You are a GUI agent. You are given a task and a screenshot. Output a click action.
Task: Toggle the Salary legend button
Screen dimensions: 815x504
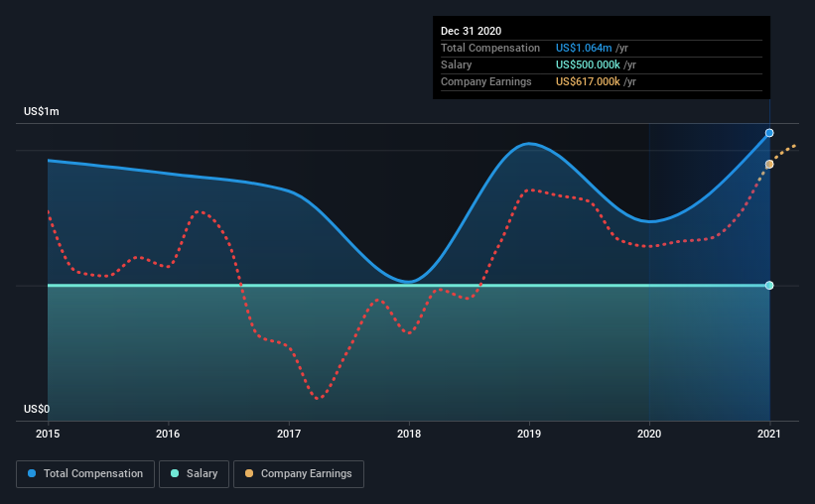pyautogui.click(x=194, y=474)
